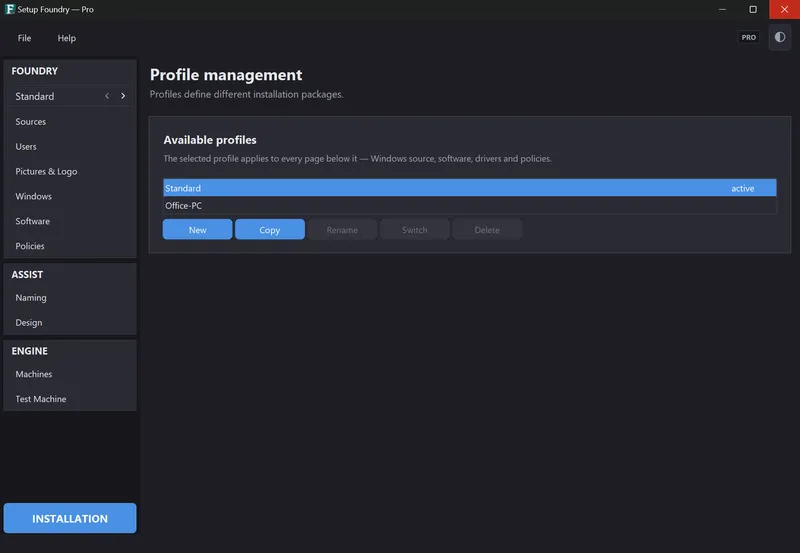The image size is (800, 553).
Task: Open the Machines page
Action: pyautogui.click(x=70, y=374)
